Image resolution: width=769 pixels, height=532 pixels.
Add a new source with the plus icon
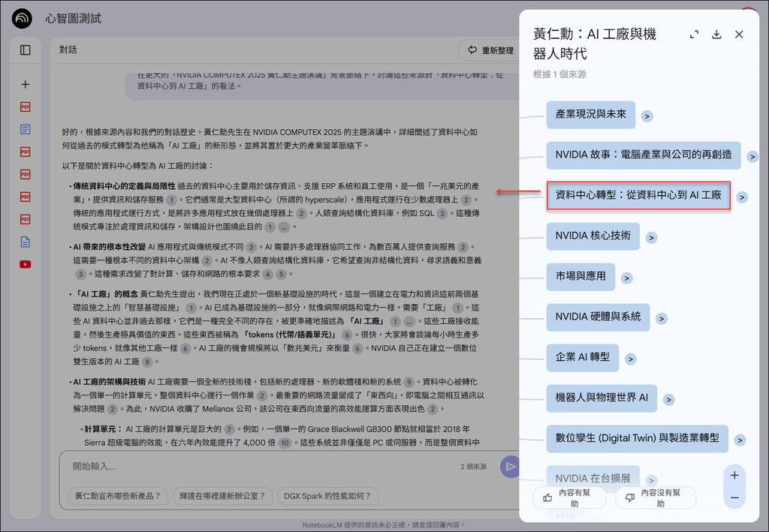[26, 84]
